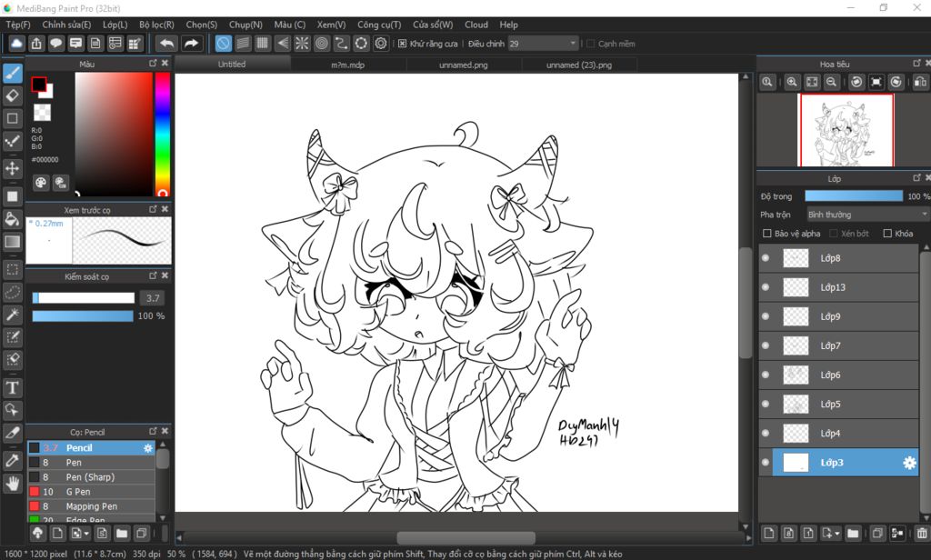Select the Pen (Sharp) brush
Screen dimensions: 931x560
[x=92, y=477]
